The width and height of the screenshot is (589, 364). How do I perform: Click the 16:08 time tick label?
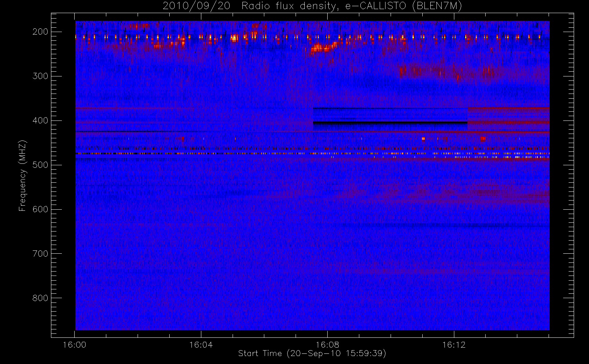coord(327,345)
